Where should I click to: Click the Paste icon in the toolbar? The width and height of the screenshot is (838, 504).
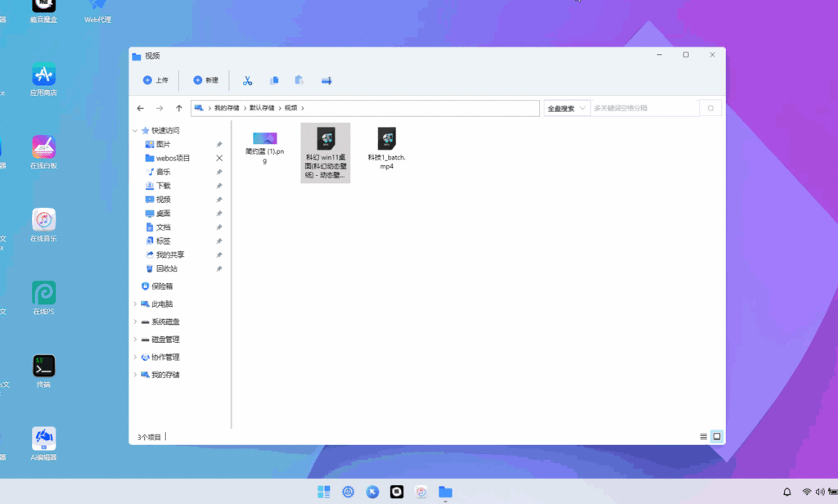click(x=299, y=79)
